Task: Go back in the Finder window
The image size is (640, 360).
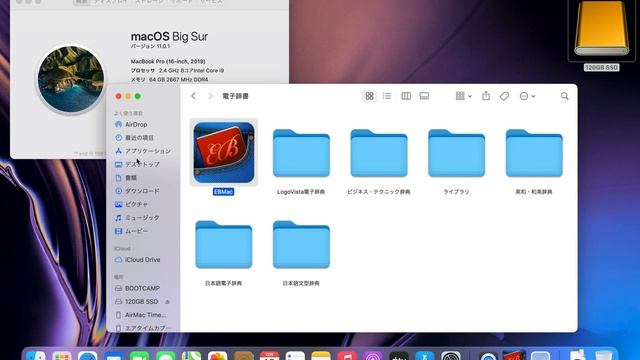Action: coord(193,96)
